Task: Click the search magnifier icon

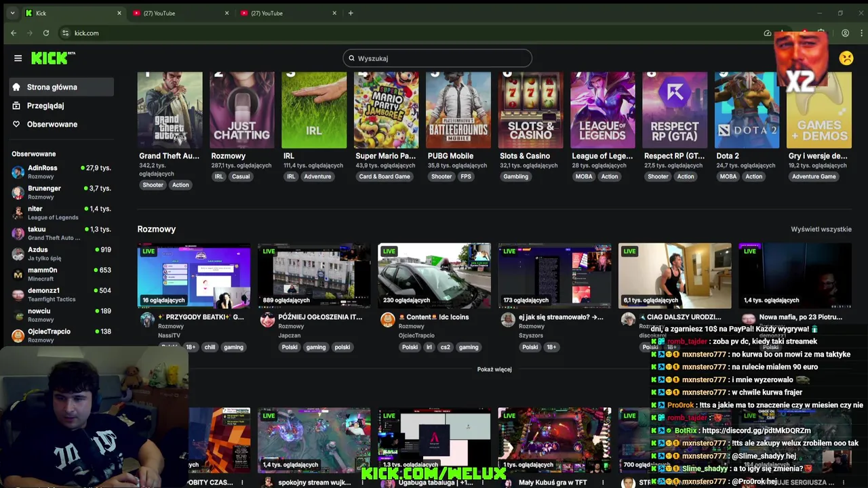Action: (x=351, y=58)
